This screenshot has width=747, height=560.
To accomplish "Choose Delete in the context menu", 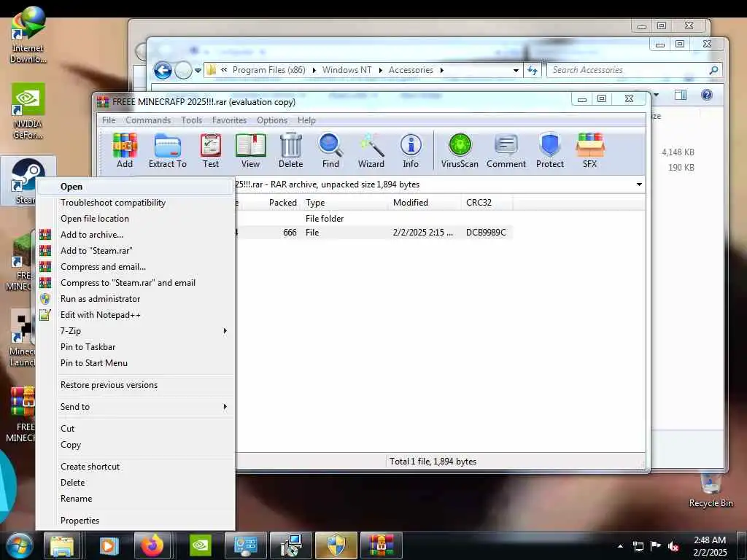I will click(136, 483).
